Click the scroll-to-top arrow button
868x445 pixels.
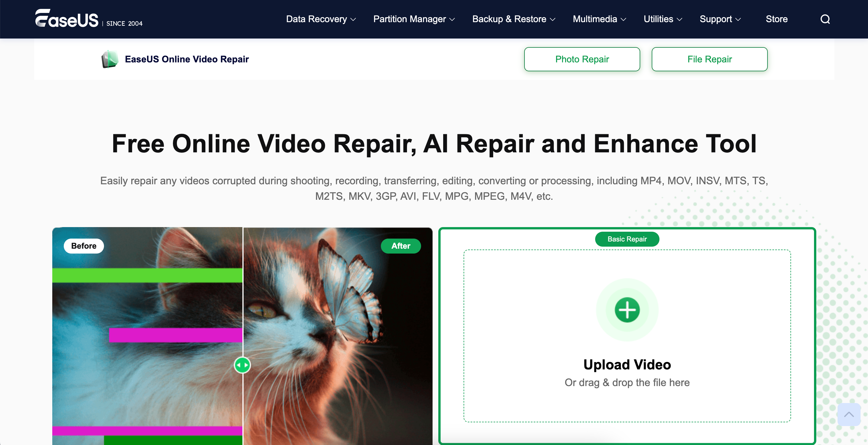pos(848,414)
